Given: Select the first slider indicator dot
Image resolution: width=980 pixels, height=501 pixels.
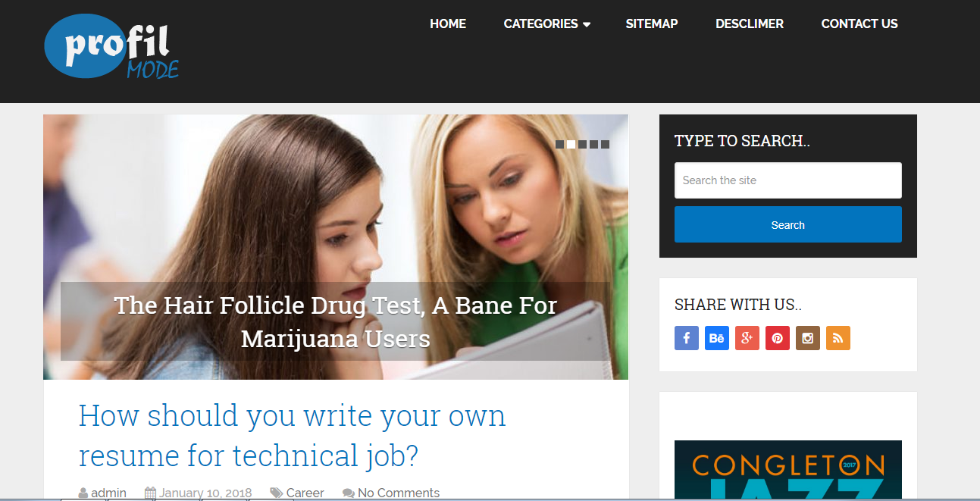Looking at the screenshot, I should pyautogui.click(x=559, y=144).
